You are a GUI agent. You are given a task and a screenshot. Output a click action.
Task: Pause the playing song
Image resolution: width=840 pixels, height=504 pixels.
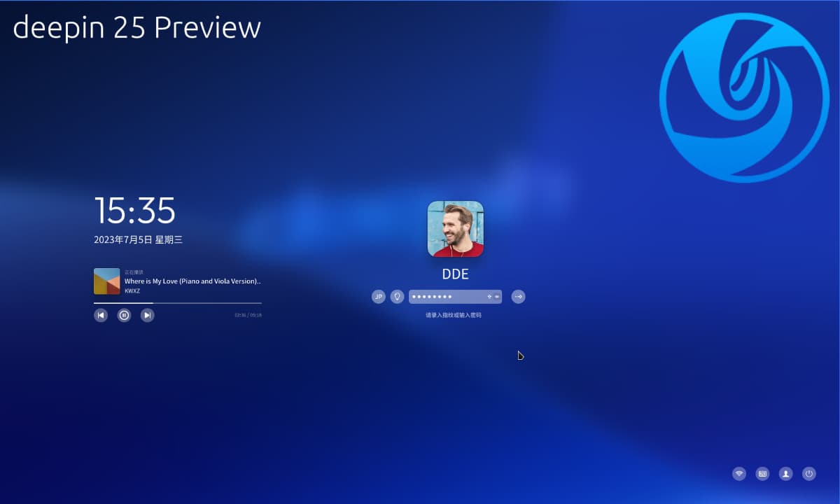[124, 316]
